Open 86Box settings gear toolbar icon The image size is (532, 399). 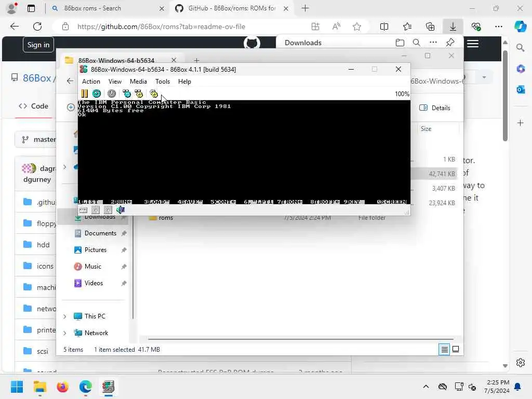[x=154, y=94]
